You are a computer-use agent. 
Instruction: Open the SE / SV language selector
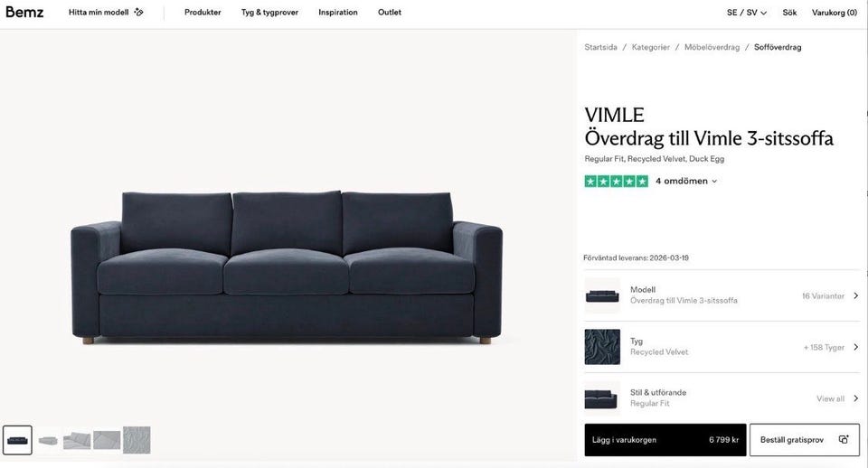(746, 12)
